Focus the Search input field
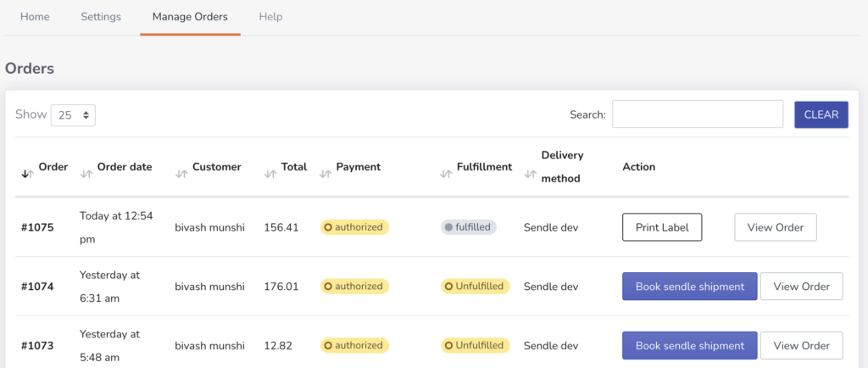 coord(697,114)
